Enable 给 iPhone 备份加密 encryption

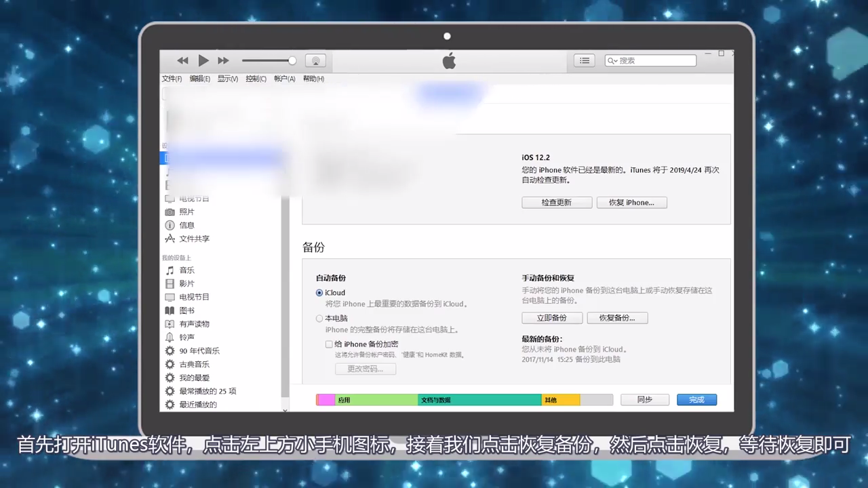[x=329, y=344]
